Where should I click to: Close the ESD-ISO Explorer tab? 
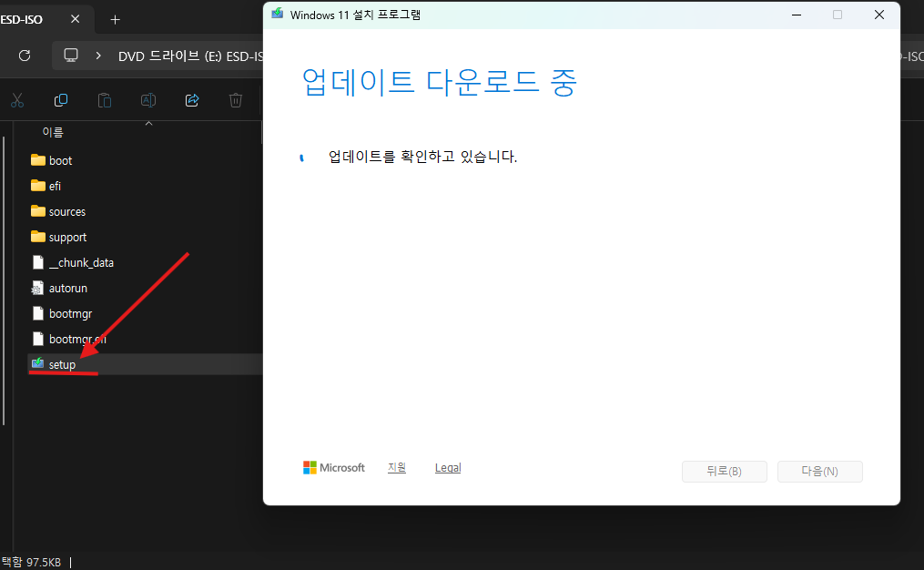point(75,19)
